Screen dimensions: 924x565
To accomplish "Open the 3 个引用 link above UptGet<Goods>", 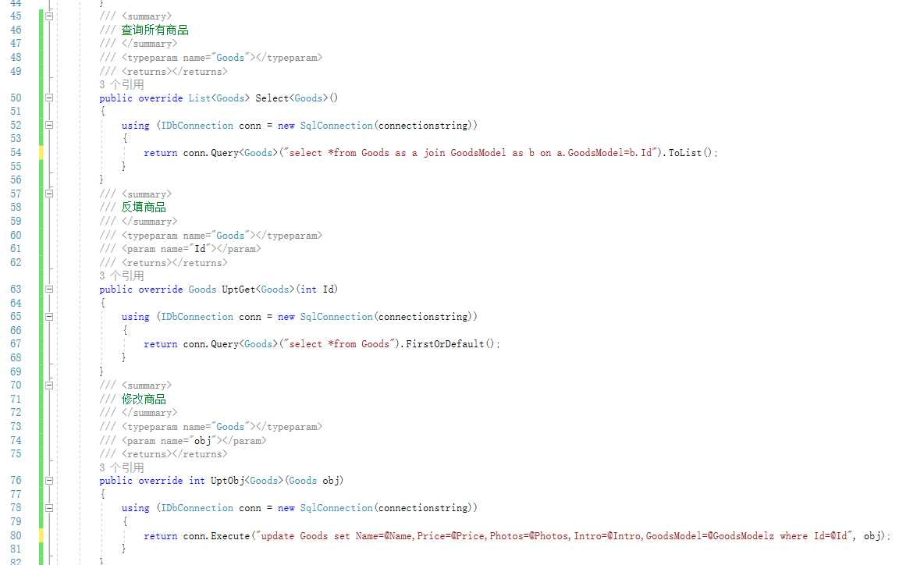I will [x=122, y=275].
